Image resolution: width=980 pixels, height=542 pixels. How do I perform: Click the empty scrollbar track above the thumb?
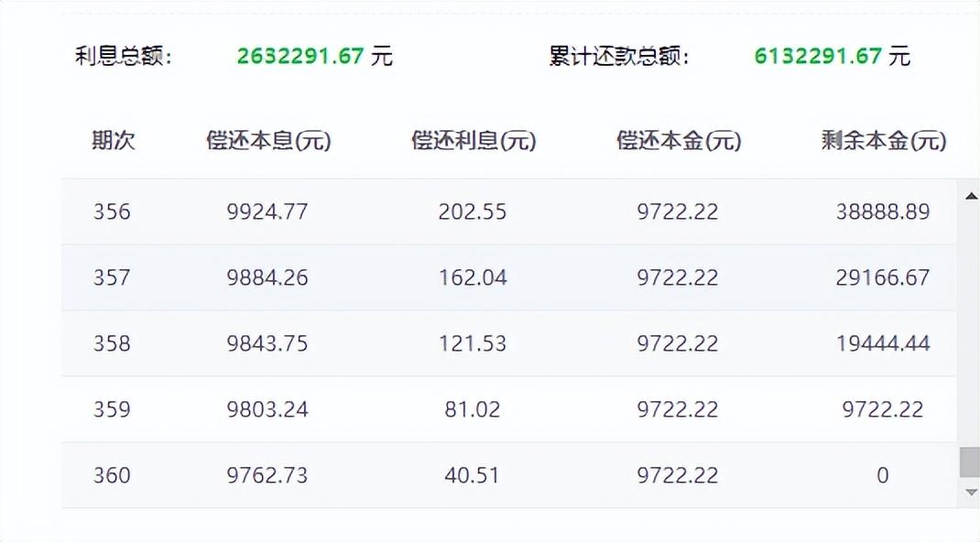[x=969, y=320]
